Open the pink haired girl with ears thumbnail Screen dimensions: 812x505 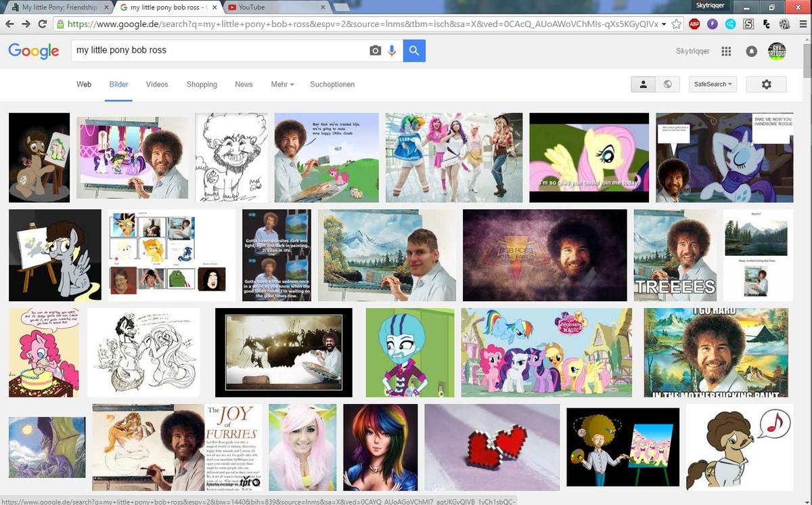[x=302, y=447]
